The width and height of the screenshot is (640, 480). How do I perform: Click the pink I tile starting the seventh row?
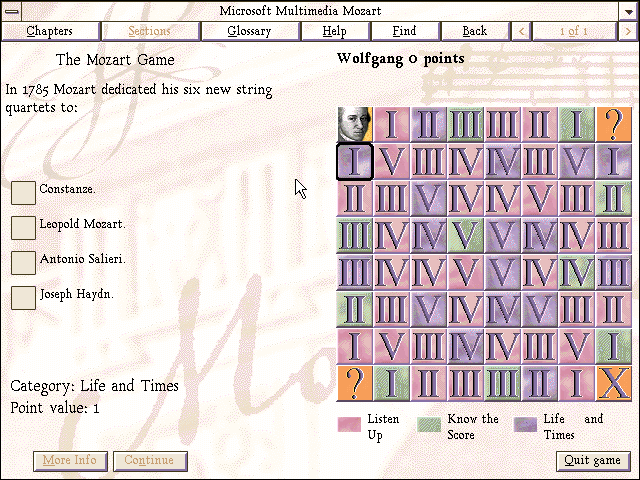(355, 346)
